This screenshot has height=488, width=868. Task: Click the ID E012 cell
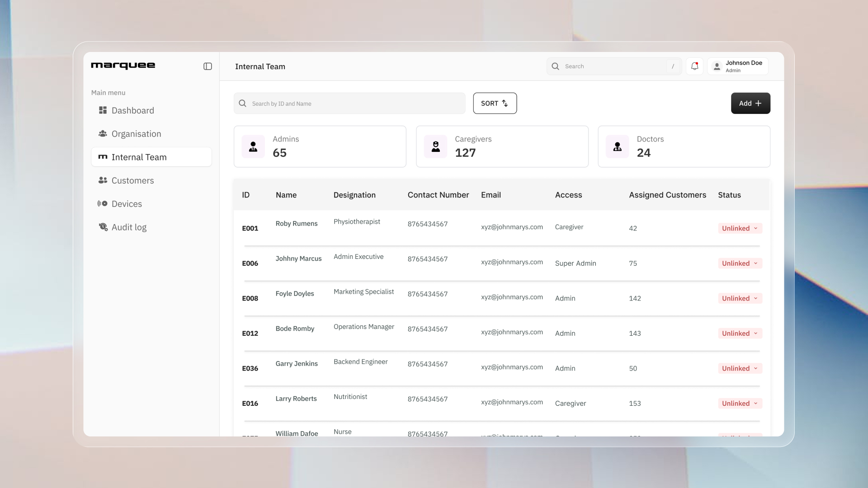(x=250, y=333)
